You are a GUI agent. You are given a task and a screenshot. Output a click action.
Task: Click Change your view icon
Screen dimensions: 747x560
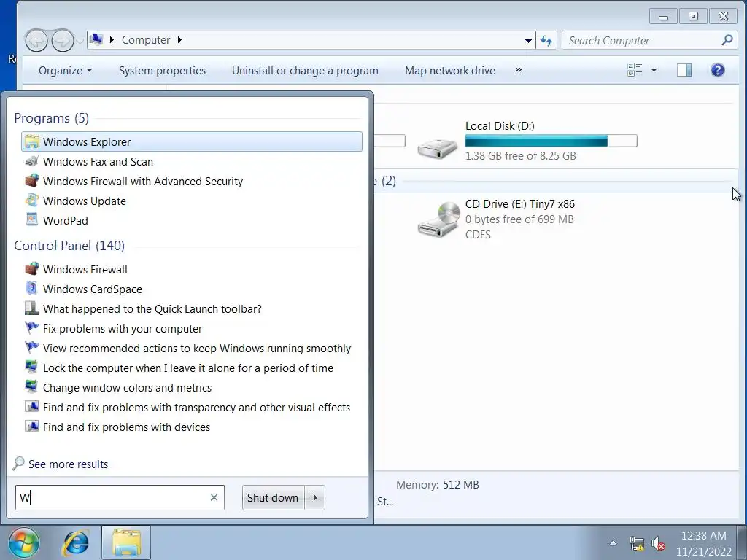click(x=635, y=70)
